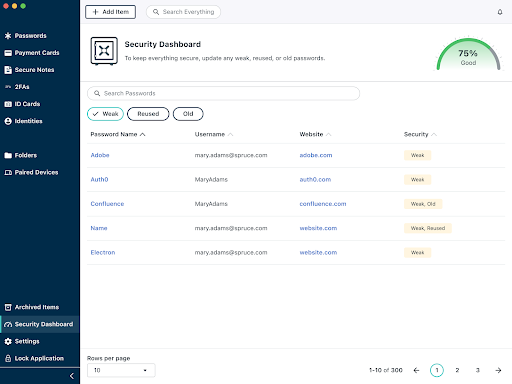Click 1-10 of 300 pagination text
The width and height of the screenshot is (512, 384).
tap(386, 370)
